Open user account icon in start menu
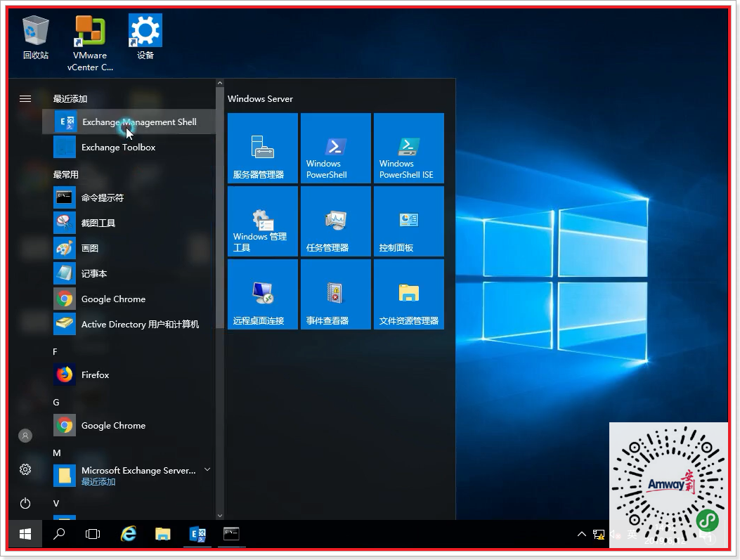 [x=25, y=436]
